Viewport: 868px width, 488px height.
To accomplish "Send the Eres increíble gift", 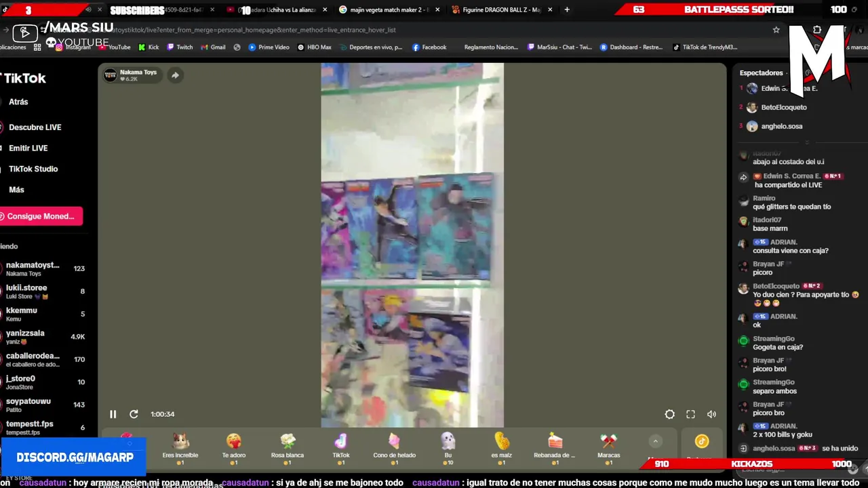I will (180, 448).
